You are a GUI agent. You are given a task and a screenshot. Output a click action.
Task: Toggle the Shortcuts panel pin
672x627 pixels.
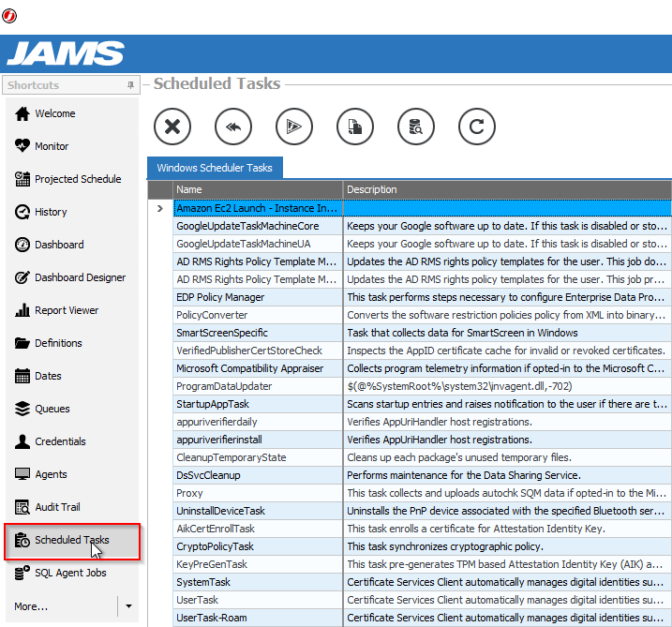(x=130, y=85)
